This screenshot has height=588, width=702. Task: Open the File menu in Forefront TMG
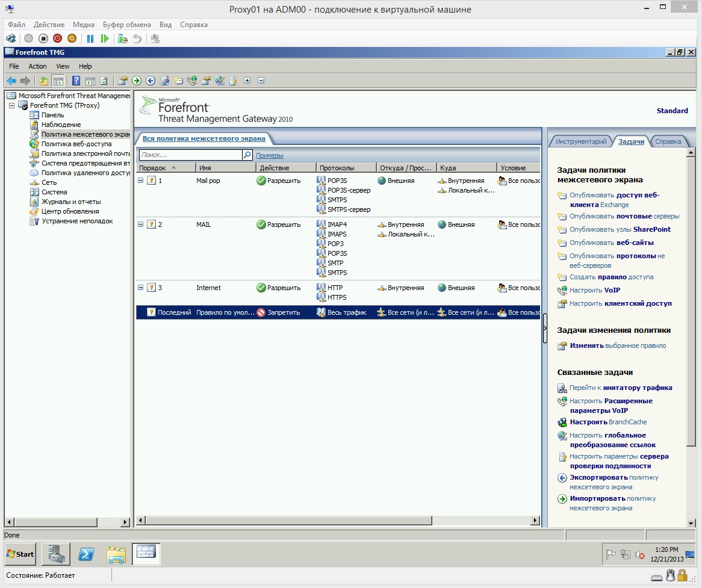click(x=14, y=66)
